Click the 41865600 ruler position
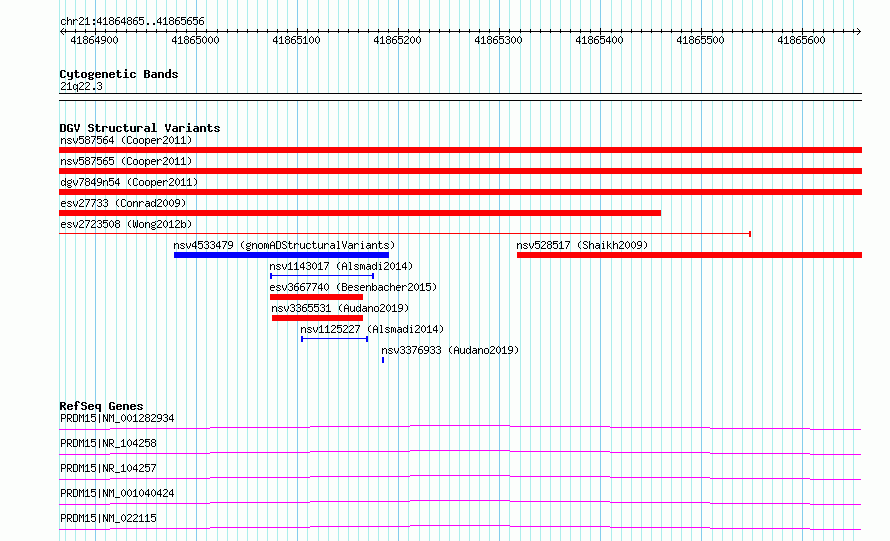This screenshot has width=890, height=541. [x=801, y=40]
